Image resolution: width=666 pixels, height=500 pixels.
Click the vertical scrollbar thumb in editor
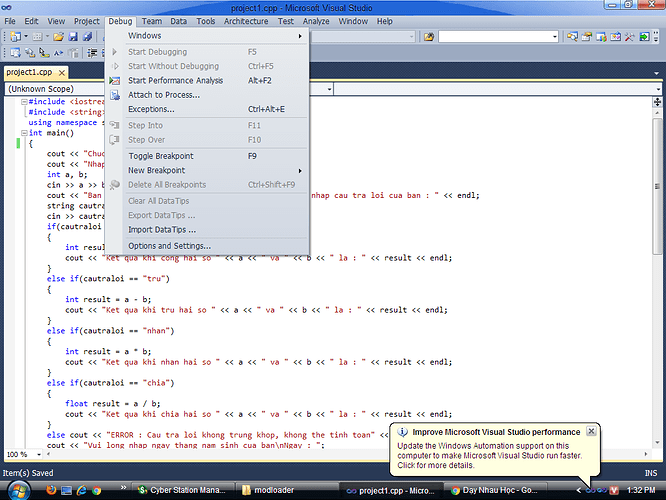coord(658,186)
